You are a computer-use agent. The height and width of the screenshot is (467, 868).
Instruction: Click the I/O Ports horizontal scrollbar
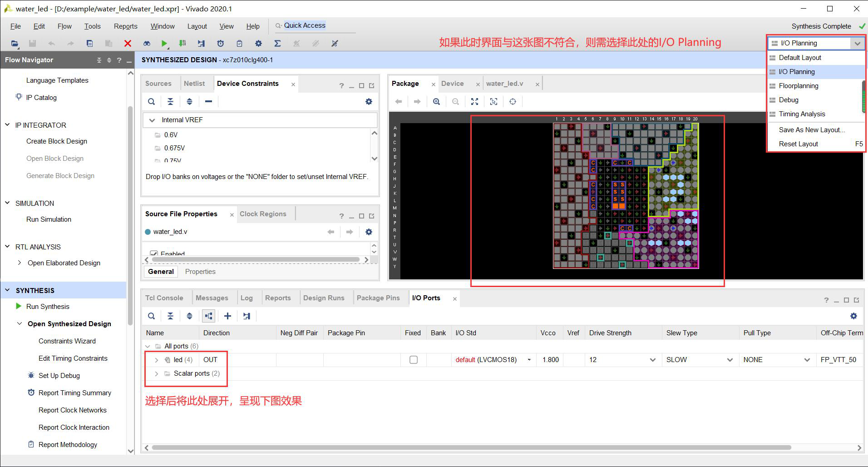[471, 447]
